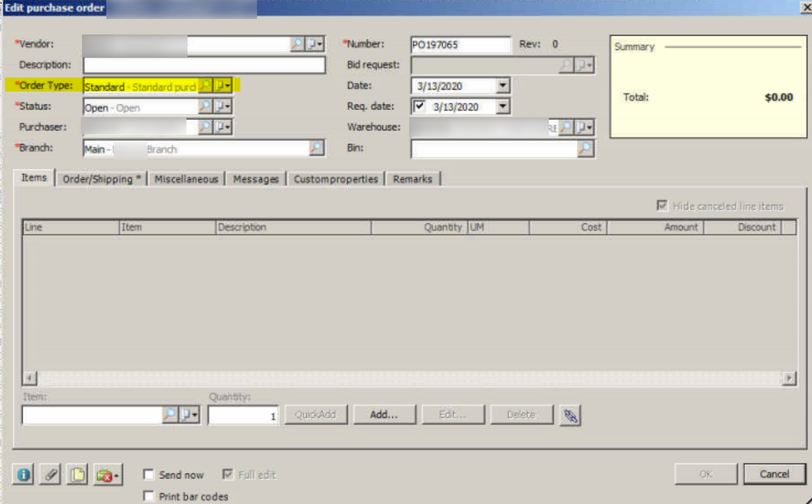Open the Status lookup magnifier
812x504 pixels.
coord(205,106)
